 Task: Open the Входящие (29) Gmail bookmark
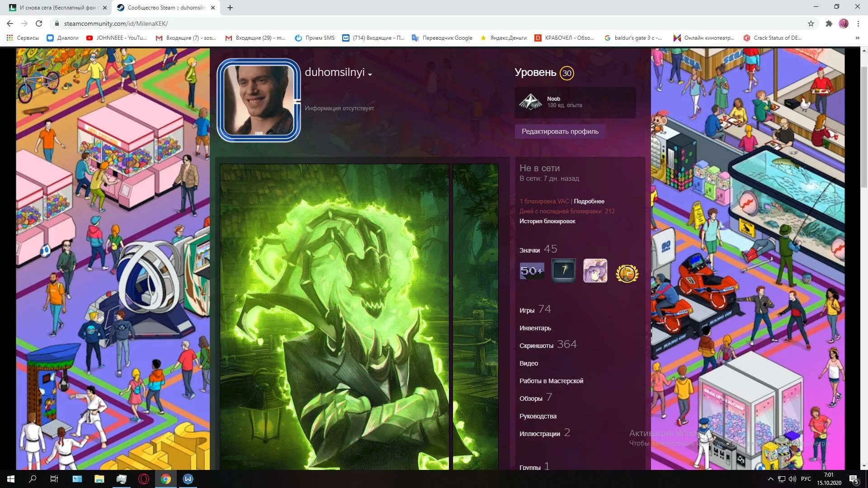[255, 38]
